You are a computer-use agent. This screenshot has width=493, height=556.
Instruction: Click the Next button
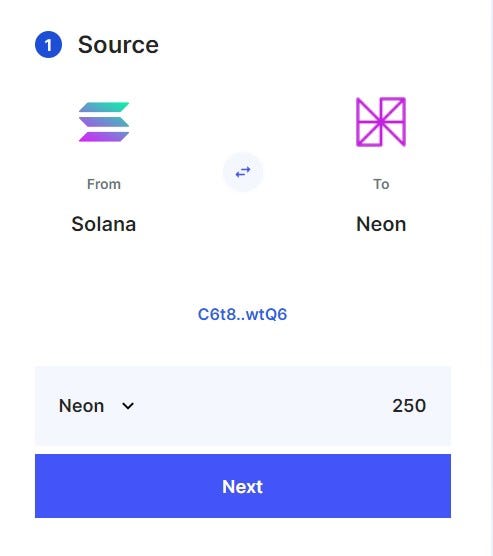point(243,486)
